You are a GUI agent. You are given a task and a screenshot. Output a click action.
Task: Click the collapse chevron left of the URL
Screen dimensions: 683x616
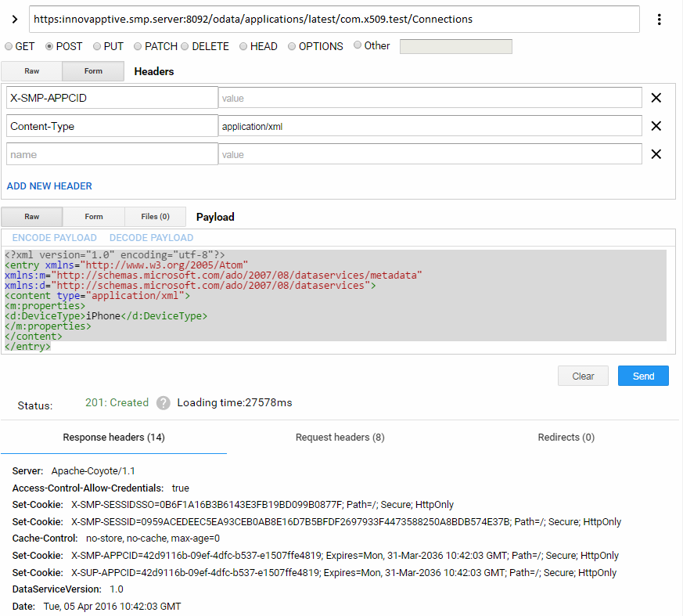click(x=14, y=19)
